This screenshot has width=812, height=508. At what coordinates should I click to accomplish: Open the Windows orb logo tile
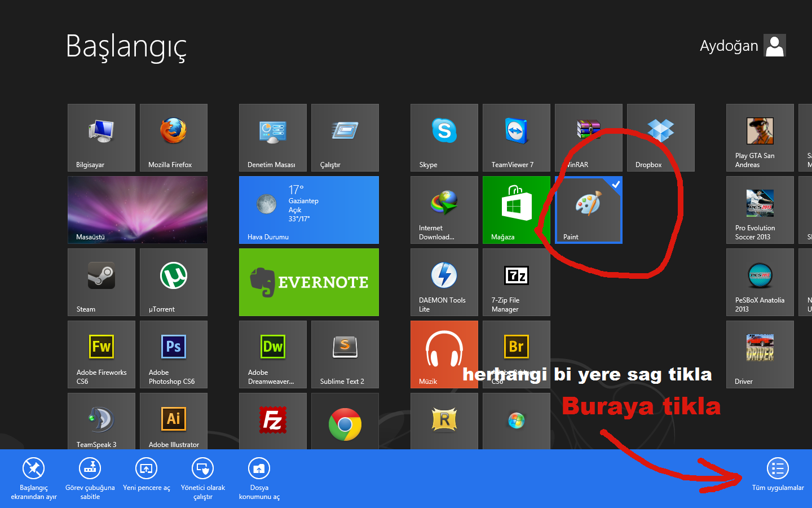[x=517, y=421]
